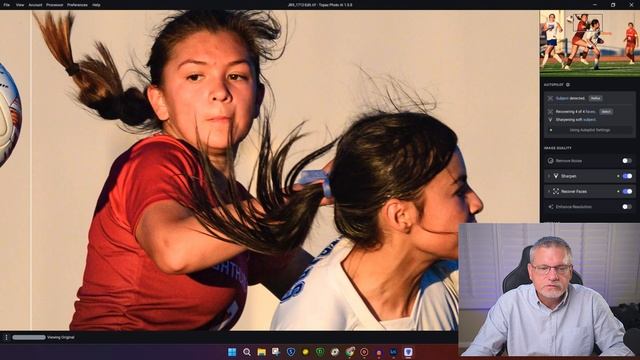Open the white gear-shaped taskbar app

pyautogui.click(x=335, y=352)
